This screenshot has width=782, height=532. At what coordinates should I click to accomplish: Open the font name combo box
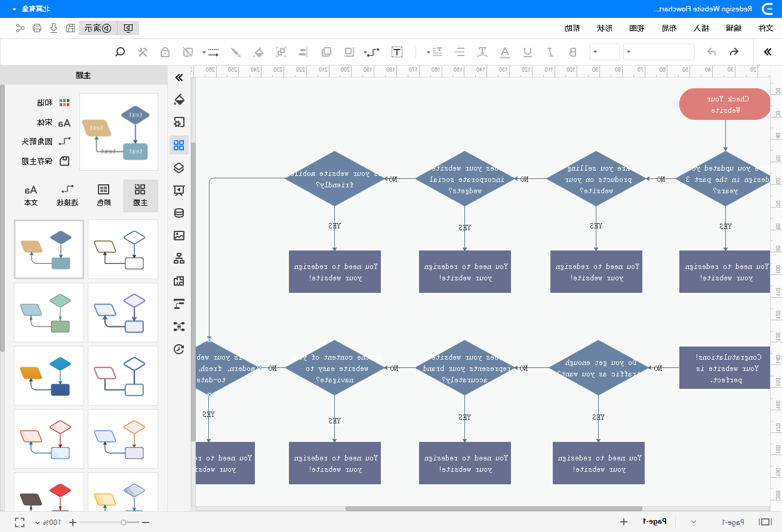659,52
